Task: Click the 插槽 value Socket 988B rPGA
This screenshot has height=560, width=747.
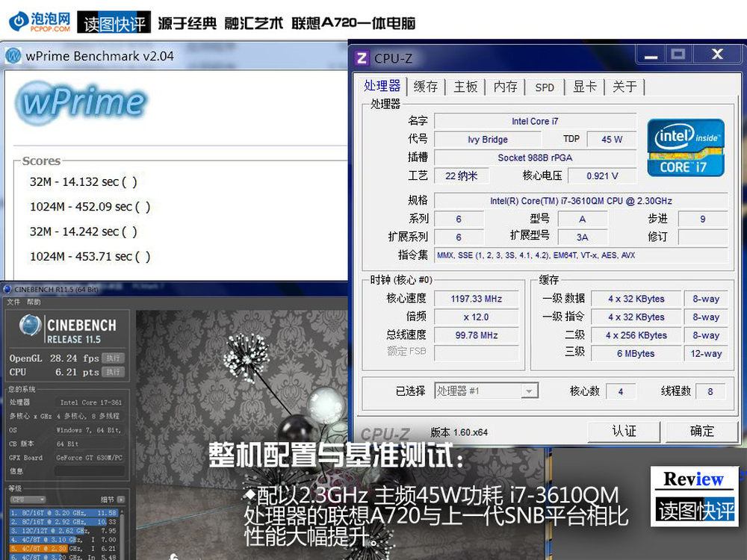Action: click(535, 158)
